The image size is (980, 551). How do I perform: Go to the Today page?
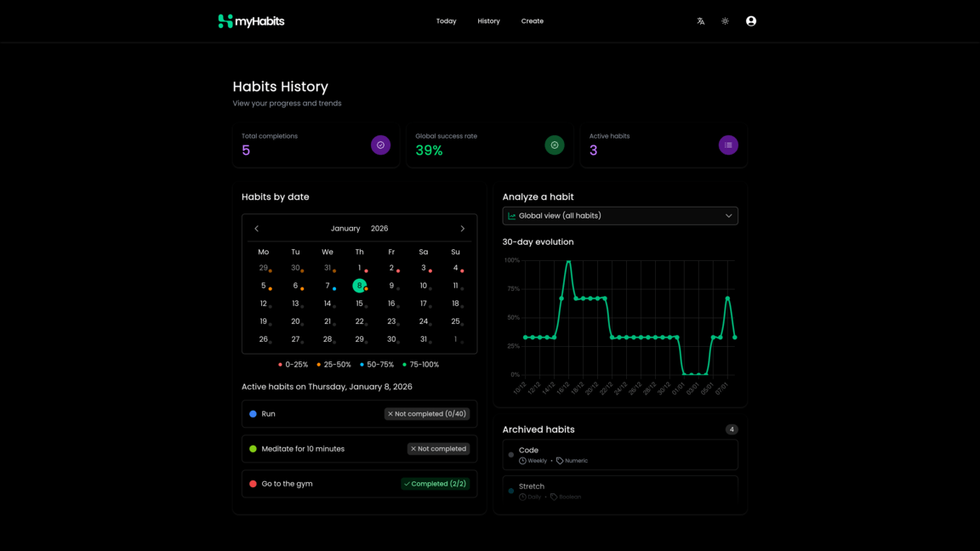coord(446,21)
